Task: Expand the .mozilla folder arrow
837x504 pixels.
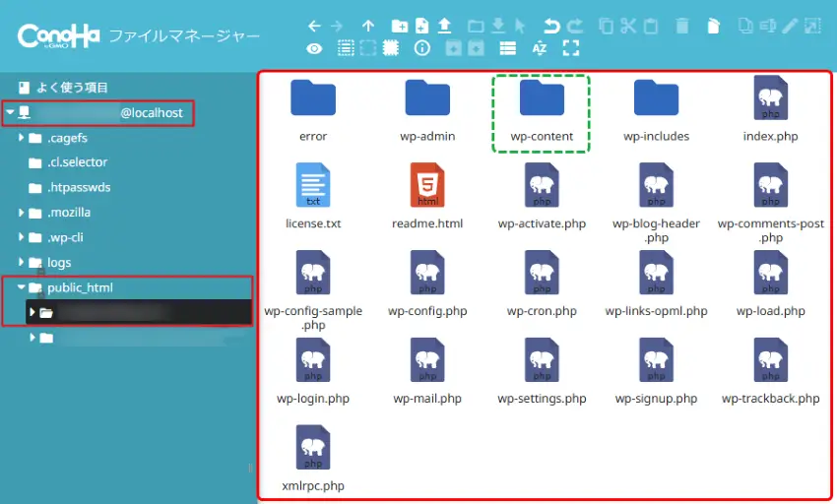Action: click(22, 213)
